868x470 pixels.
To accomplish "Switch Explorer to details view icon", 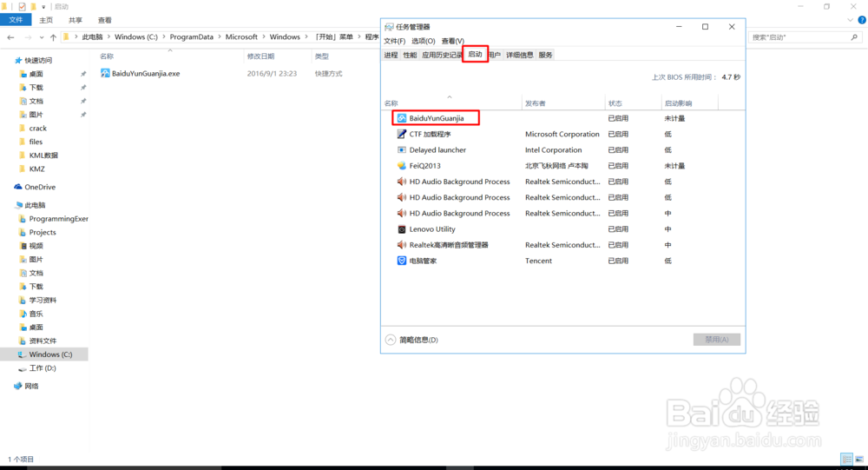I will tap(847, 459).
